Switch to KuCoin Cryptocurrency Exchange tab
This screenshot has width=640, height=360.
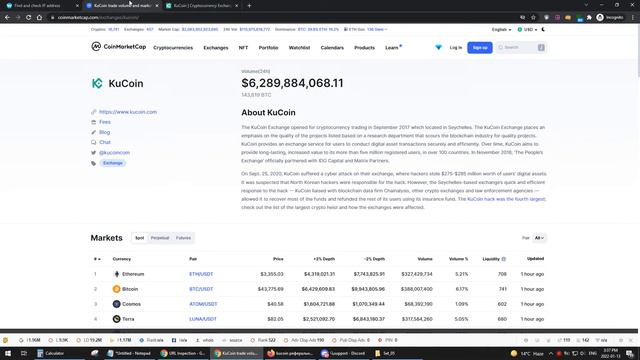click(x=203, y=6)
